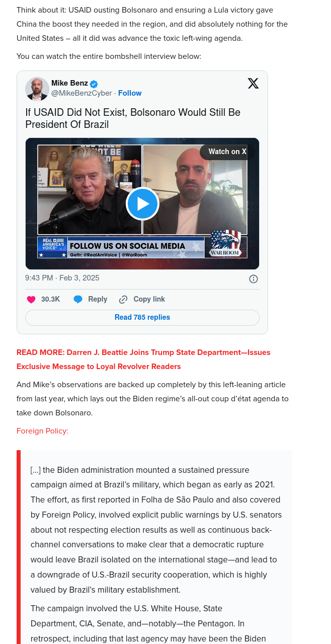The image size is (331, 644).
Task: Open the @MikeBenzCyber handle
Action: click(x=81, y=93)
